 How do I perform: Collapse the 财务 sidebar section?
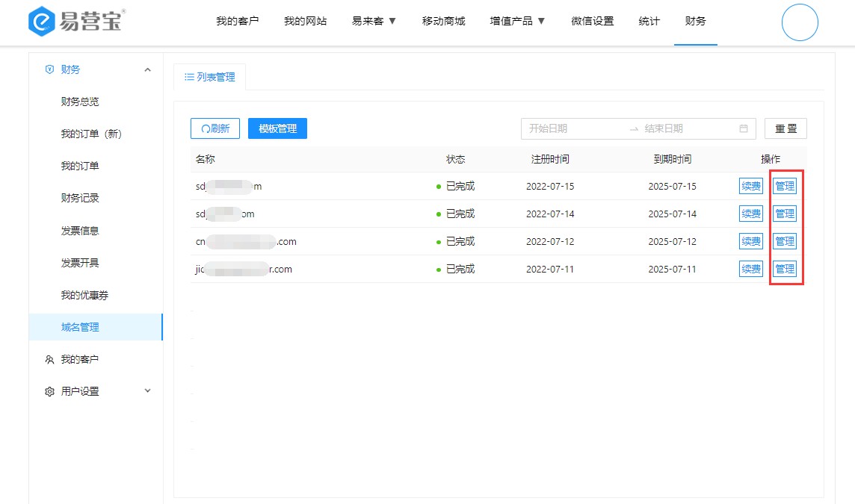coord(147,69)
